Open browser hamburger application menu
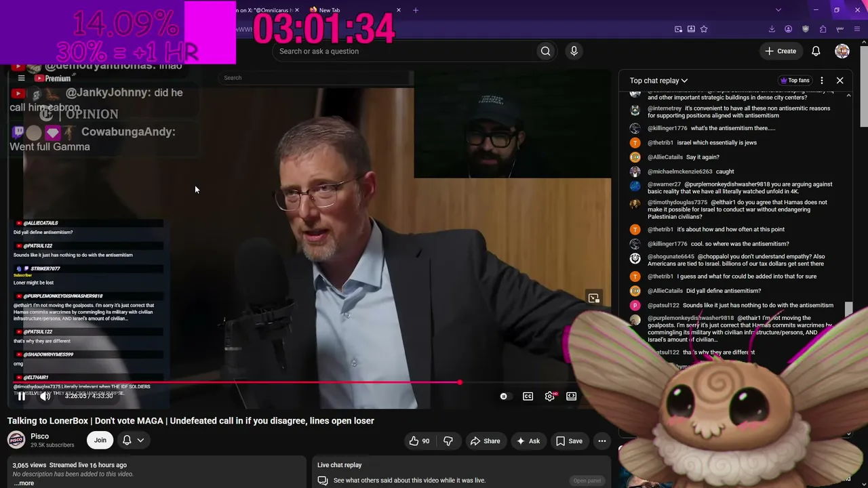Viewport: 868px width, 488px height. point(857,29)
